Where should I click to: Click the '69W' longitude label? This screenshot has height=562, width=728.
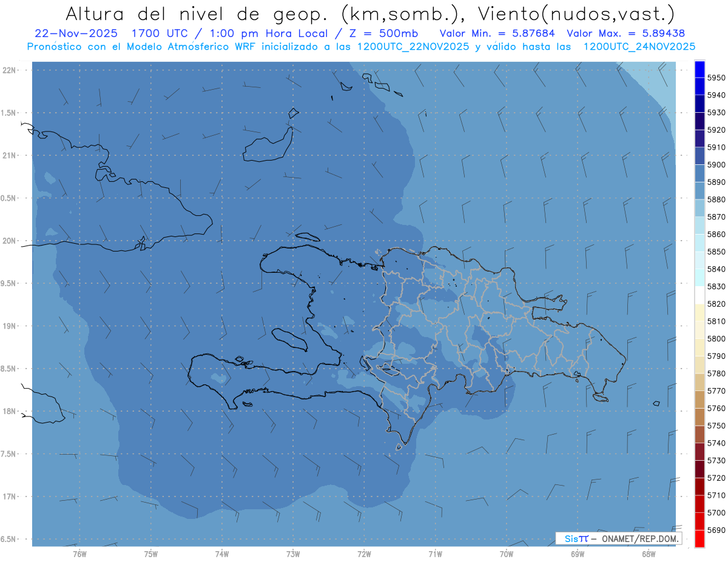(578, 554)
